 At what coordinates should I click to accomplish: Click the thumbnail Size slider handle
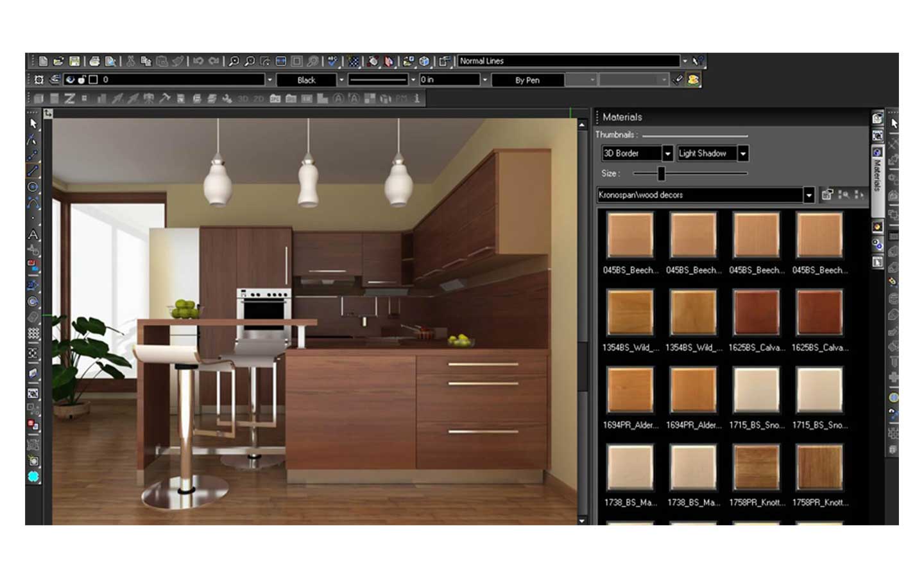pyautogui.click(x=661, y=173)
